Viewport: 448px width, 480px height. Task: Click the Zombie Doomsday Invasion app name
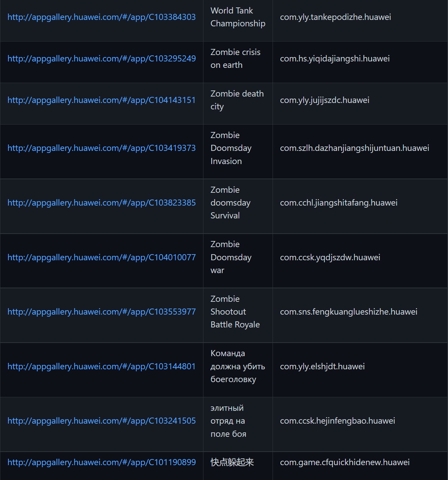pyautogui.click(x=231, y=148)
